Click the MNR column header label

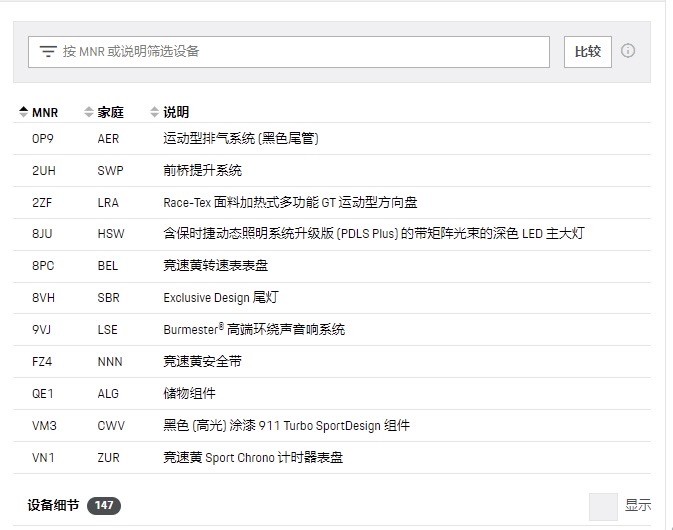click(45, 112)
